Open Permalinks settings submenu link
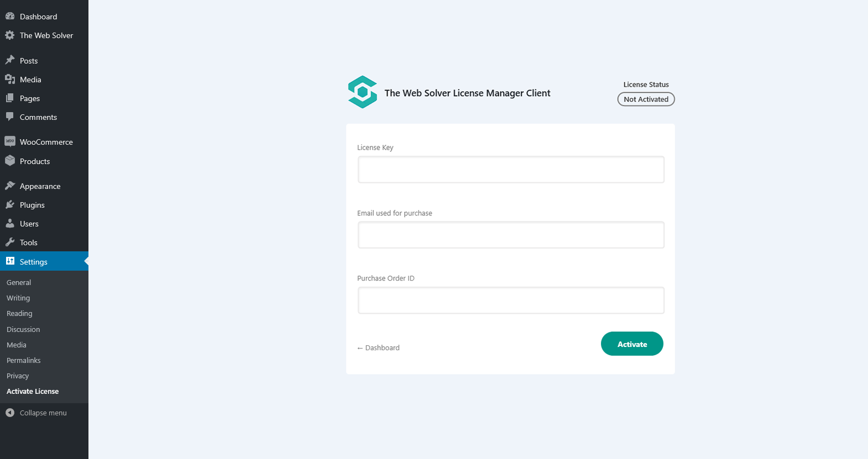 pos(24,360)
